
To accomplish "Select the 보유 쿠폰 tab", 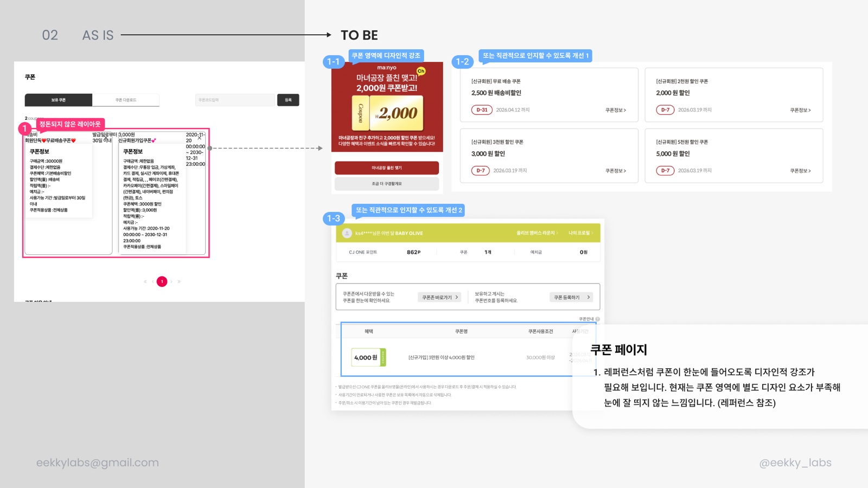I will point(59,100).
